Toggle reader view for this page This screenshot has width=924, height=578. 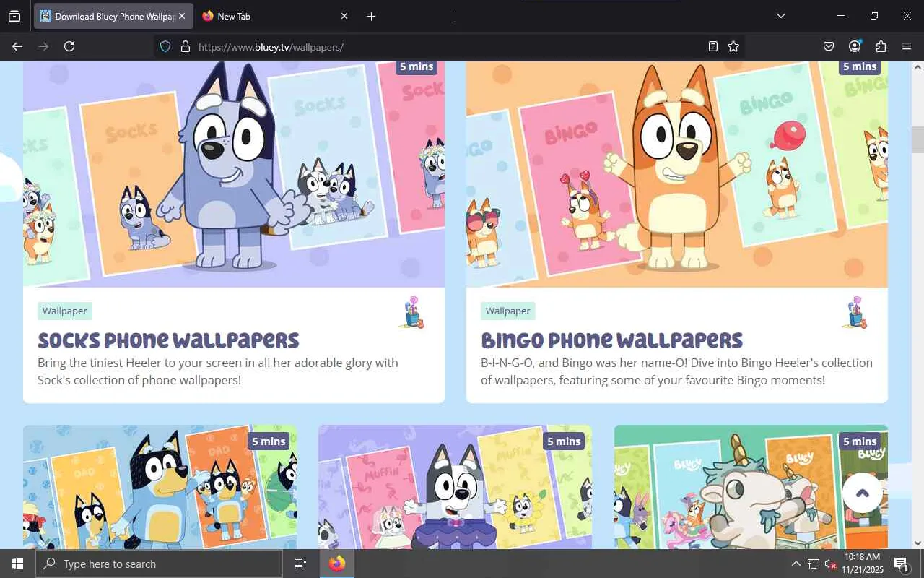[x=713, y=47]
